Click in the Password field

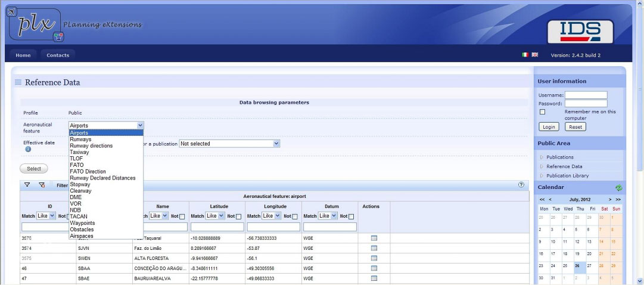(x=586, y=104)
